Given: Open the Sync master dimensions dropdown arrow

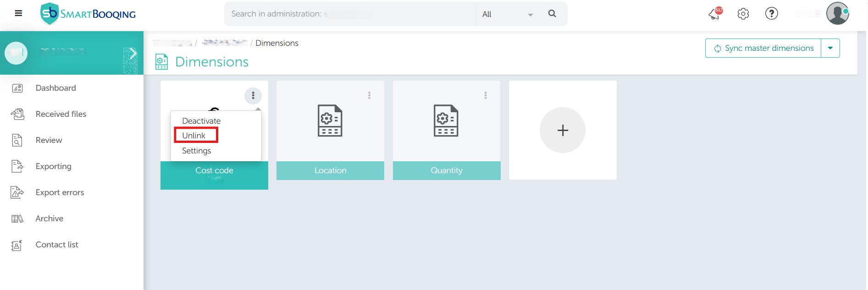Looking at the screenshot, I should (x=830, y=48).
